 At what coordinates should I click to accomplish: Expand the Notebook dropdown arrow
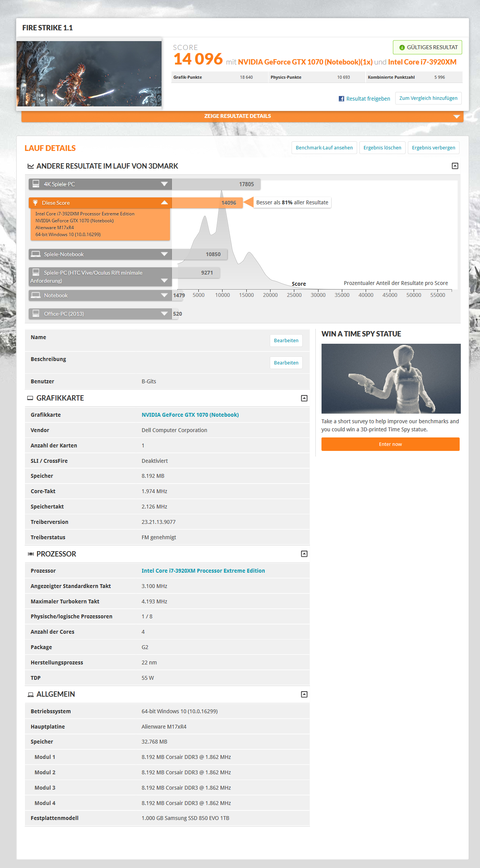(x=164, y=295)
